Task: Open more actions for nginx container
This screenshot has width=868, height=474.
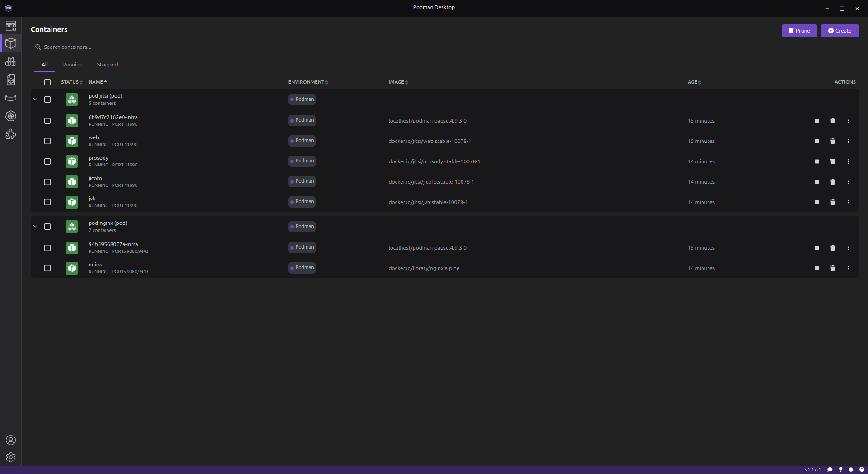Action: pos(849,268)
